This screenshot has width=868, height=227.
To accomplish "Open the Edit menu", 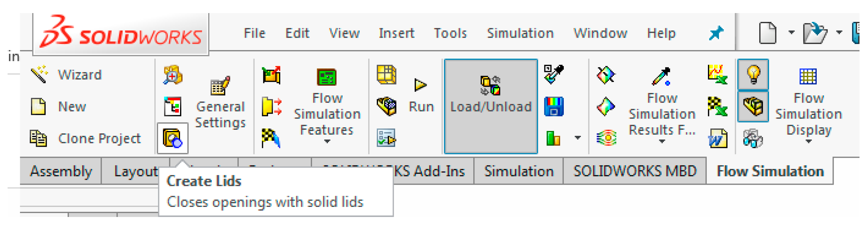I will tap(297, 33).
